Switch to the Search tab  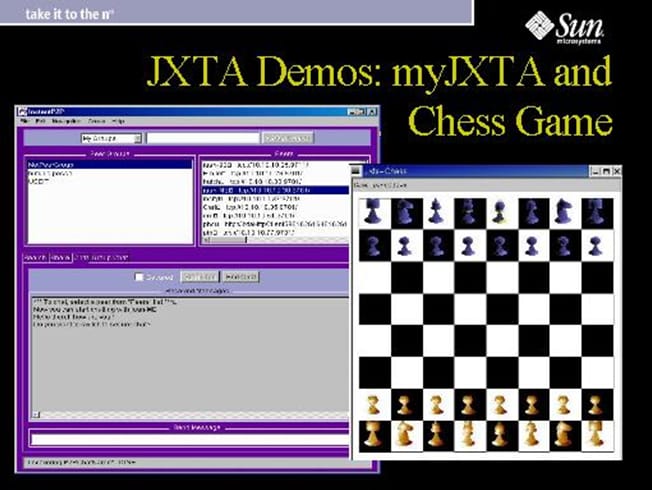click(x=35, y=258)
